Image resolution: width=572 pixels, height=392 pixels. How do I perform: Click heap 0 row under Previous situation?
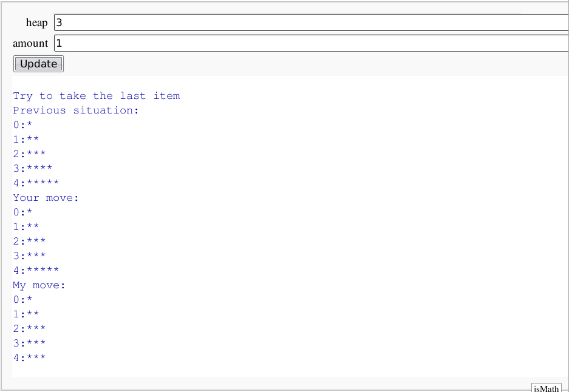pos(22,125)
